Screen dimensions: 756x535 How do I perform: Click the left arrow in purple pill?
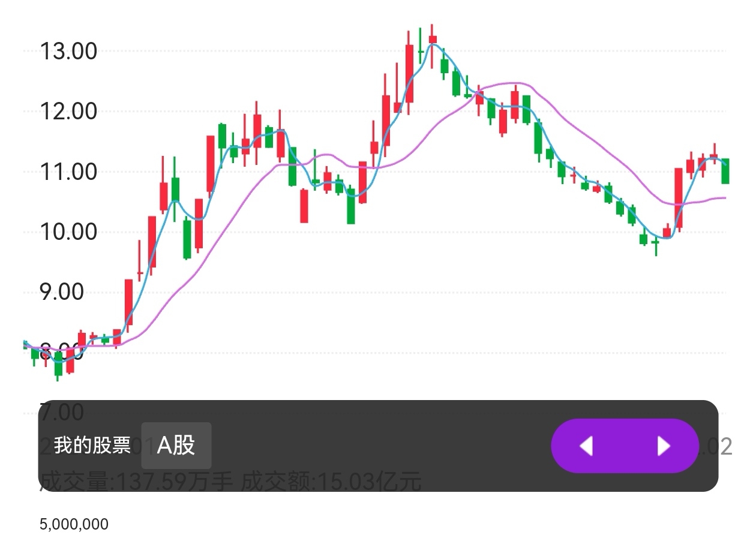[586, 446]
